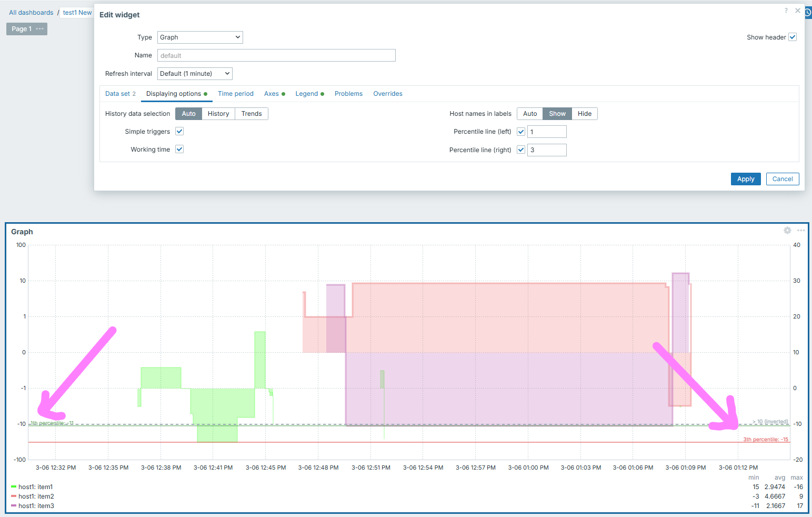Expand the Refresh interval dropdown

pos(195,74)
